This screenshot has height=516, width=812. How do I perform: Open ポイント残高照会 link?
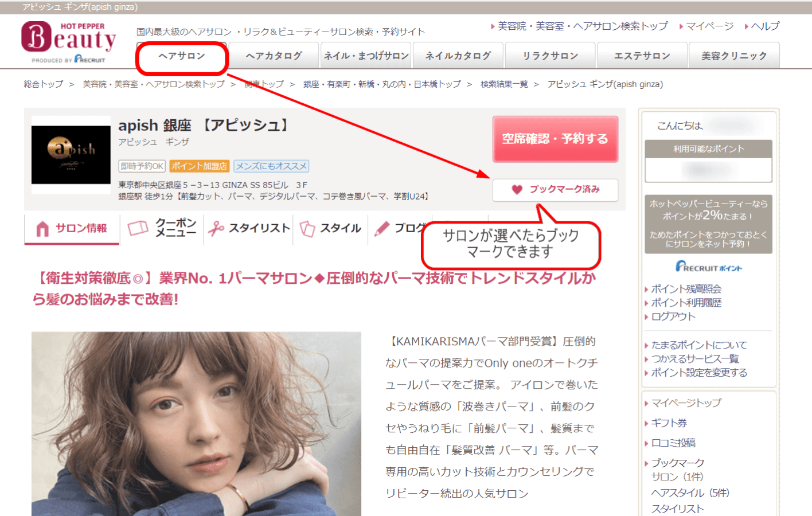pos(686,289)
